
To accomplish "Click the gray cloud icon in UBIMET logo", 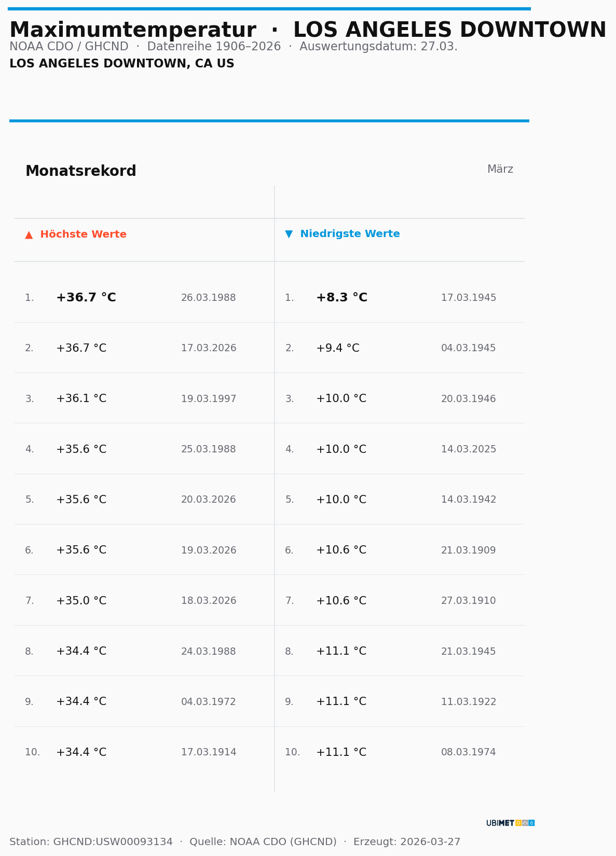I will [x=525, y=823].
